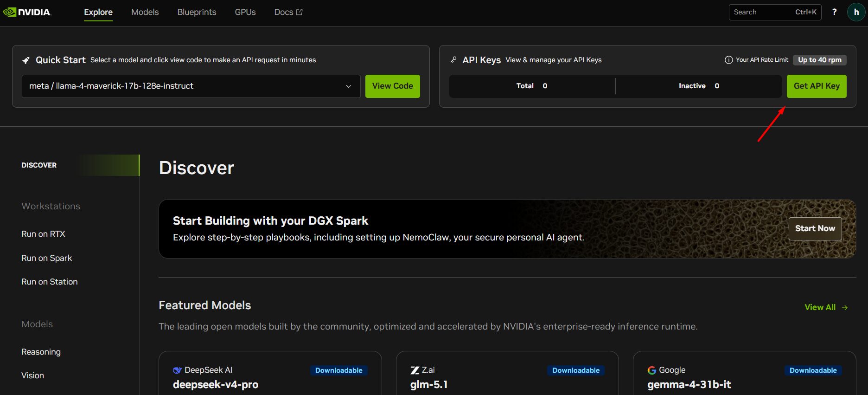Click the Models sidebar section label

pyautogui.click(x=37, y=324)
